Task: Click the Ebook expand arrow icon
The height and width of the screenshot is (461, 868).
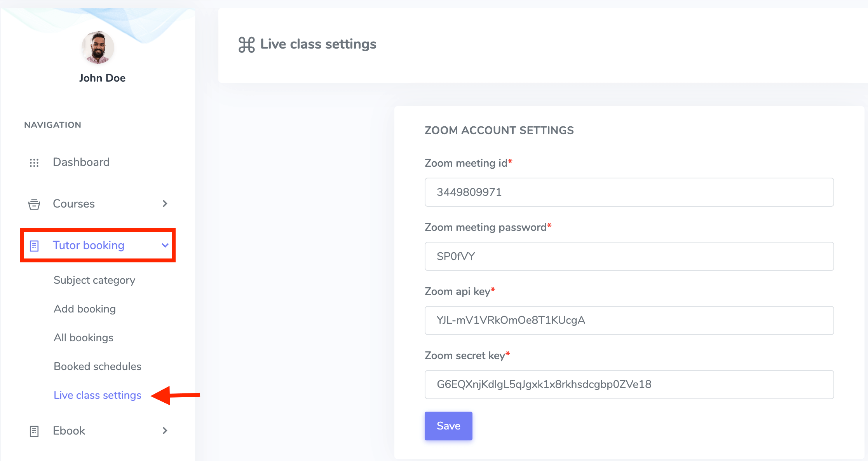Action: pyautogui.click(x=165, y=431)
